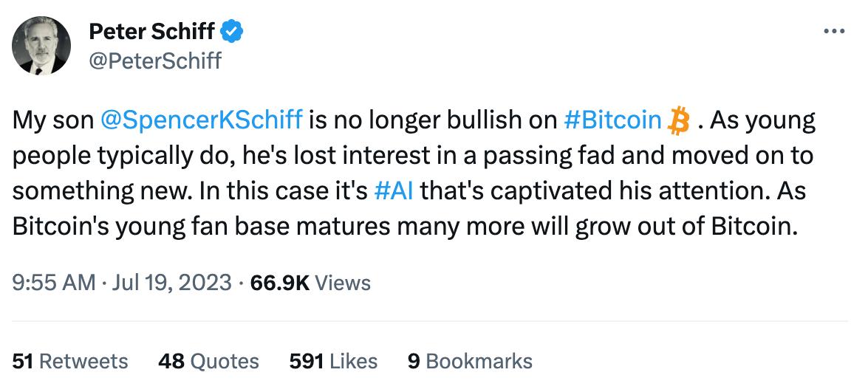Open the @PeterSchiff handle link
Viewport: 868px width, 392px height.
[154, 61]
